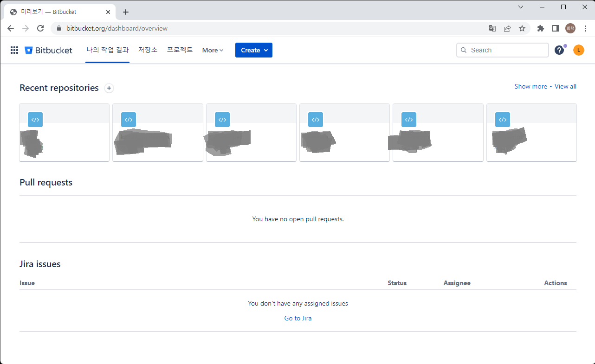Open the fourth recent repository card

pos(344,133)
